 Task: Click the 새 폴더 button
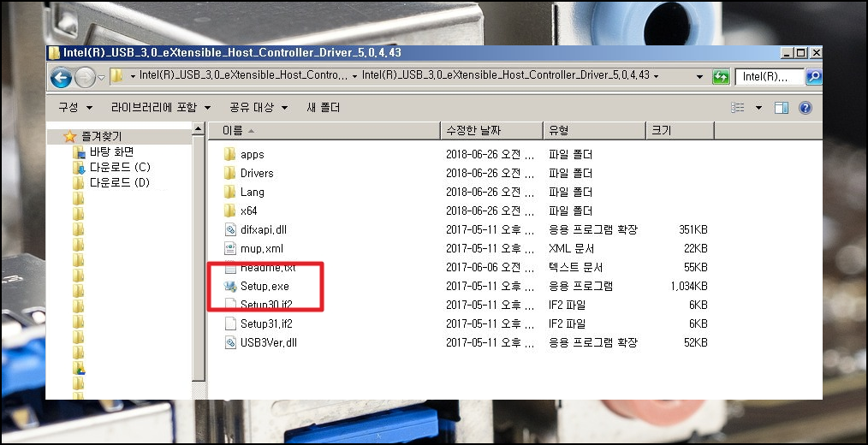pyautogui.click(x=324, y=107)
